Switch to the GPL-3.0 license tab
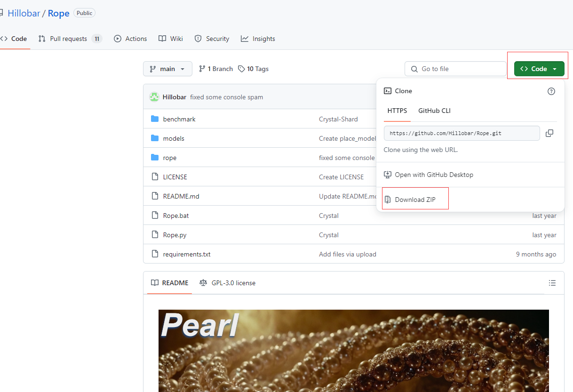 [228, 283]
